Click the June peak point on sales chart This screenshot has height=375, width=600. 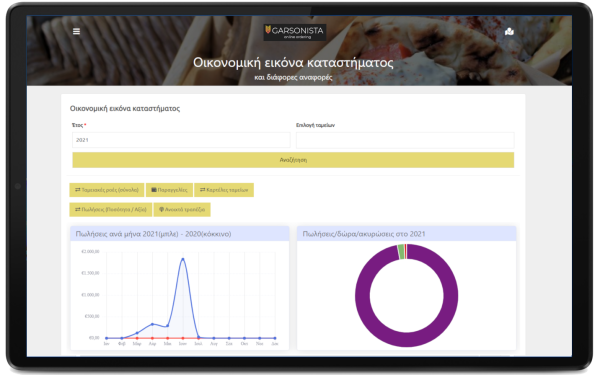pos(183,259)
